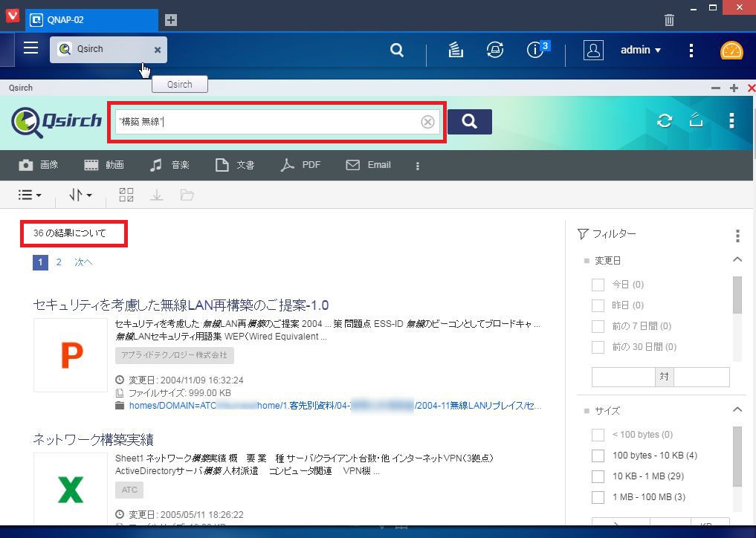Click the 36 の結果について results count
Viewport: 756px width, 538px height.
(x=69, y=233)
